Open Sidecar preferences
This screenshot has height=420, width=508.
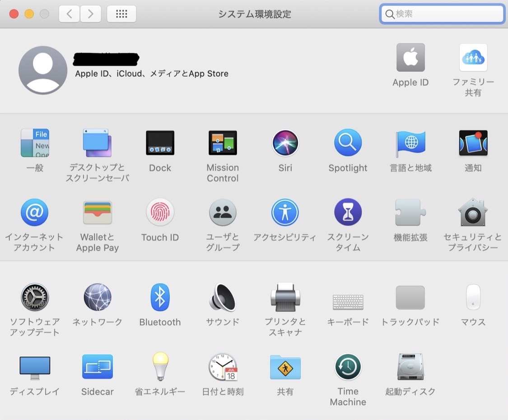click(98, 367)
